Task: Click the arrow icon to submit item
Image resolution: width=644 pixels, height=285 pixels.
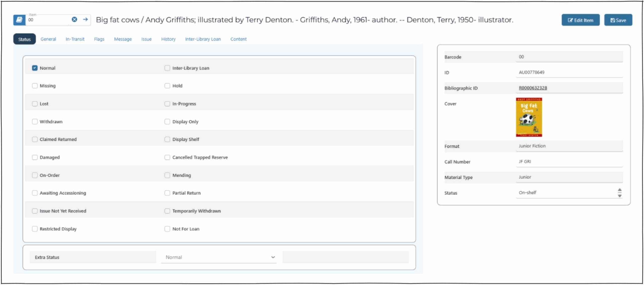Action: pos(86,20)
